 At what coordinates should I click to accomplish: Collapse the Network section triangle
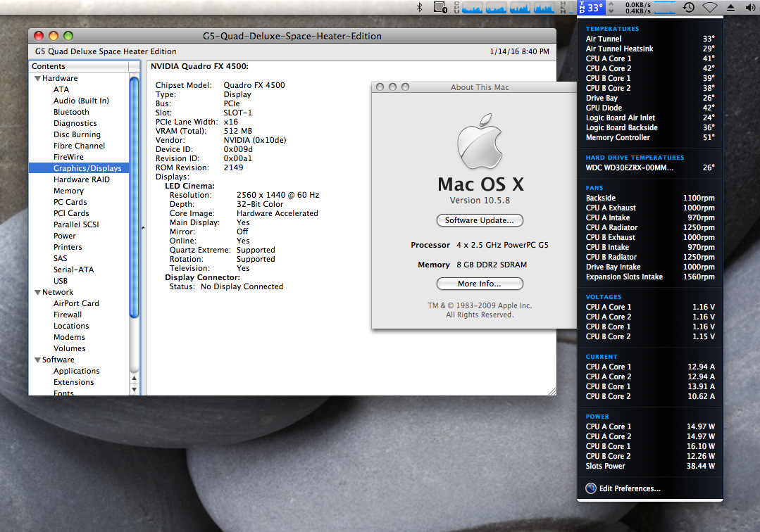coord(37,292)
